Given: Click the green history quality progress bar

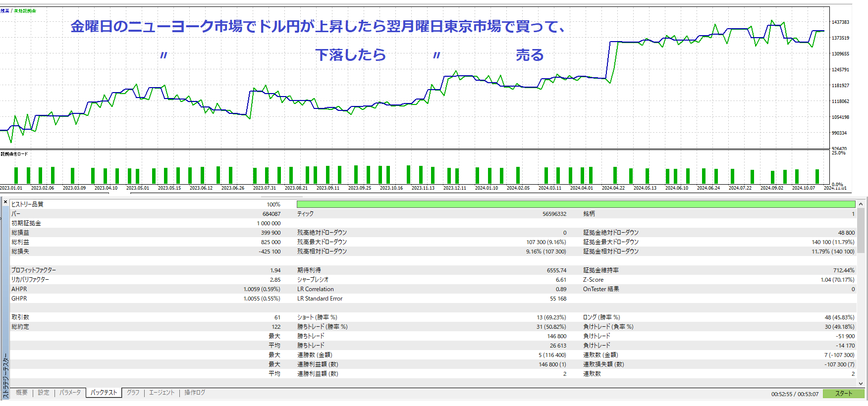Looking at the screenshot, I should 576,204.
